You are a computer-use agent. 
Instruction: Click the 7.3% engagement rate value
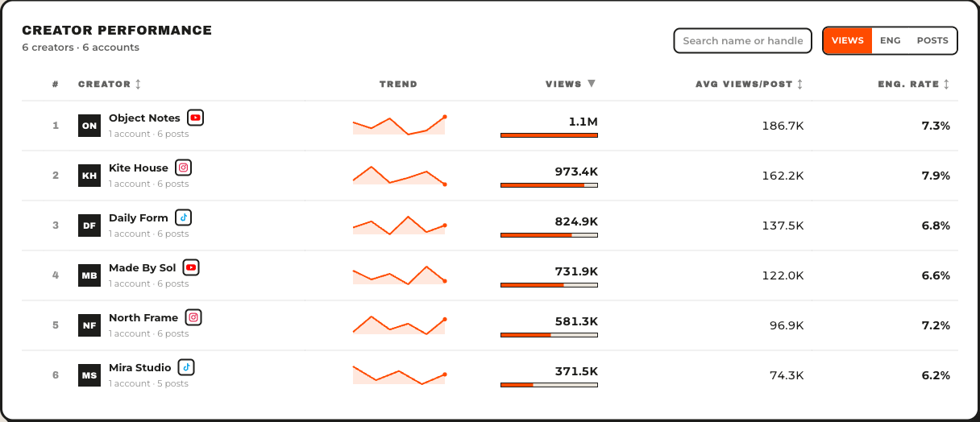tap(936, 126)
